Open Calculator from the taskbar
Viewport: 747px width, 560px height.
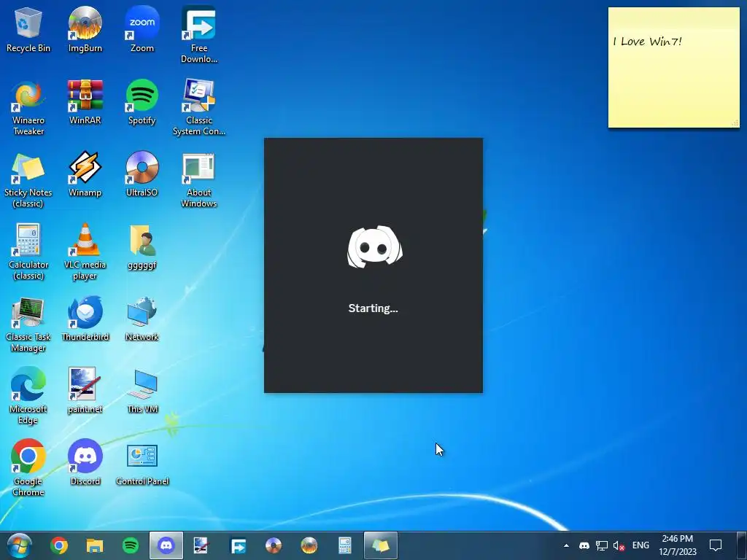345,545
